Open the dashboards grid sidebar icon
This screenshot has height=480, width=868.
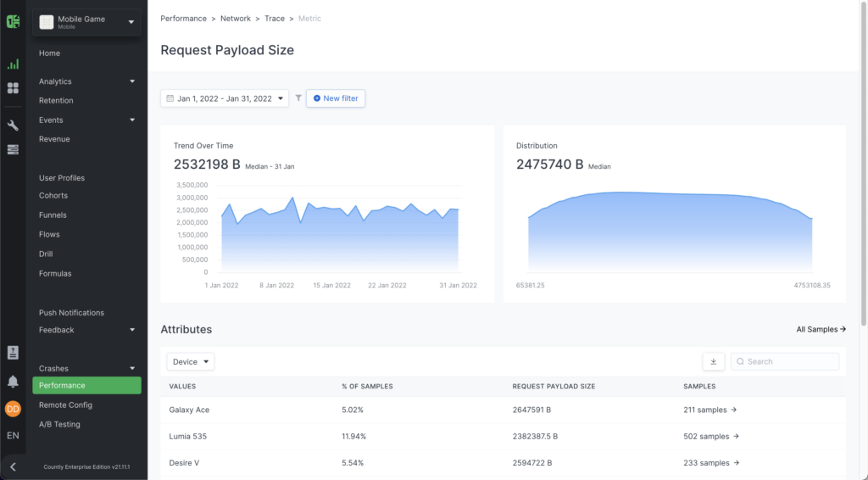(13, 87)
